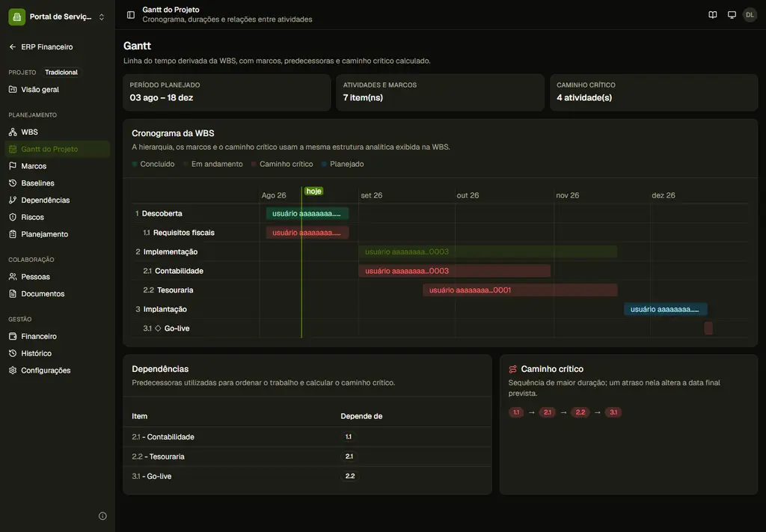The height and width of the screenshot is (532, 766).
Task: Click the Baselines history icon
Action: tap(13, 183)
